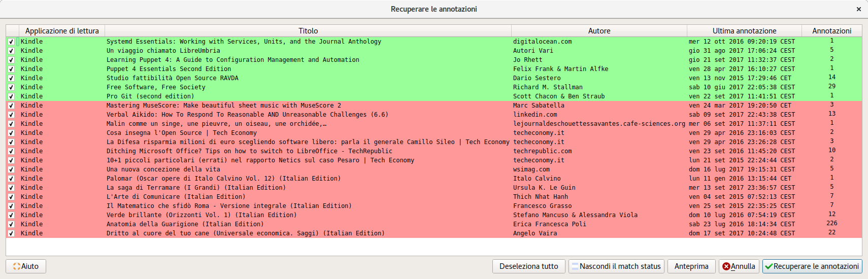Click the red Annulla cancel icon

pyautogui.click(x=726, y=266)
